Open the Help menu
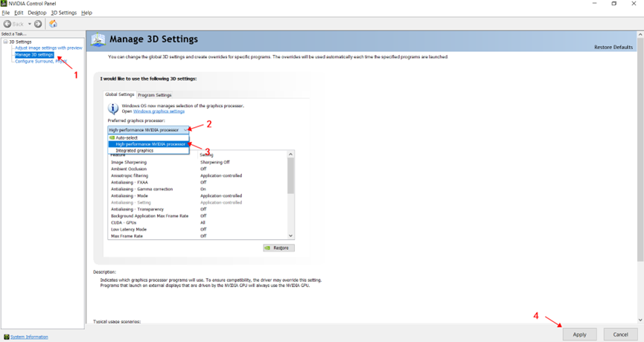The image size is (644, 342). coord(86,13)
